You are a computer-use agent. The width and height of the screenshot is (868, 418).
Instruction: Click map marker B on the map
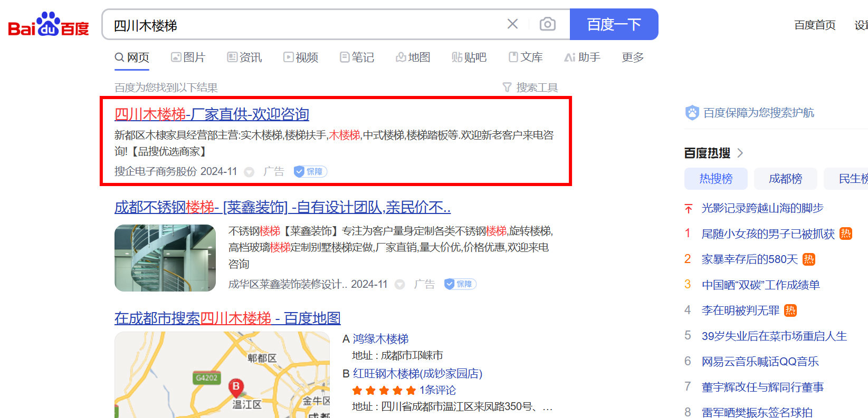236,387
